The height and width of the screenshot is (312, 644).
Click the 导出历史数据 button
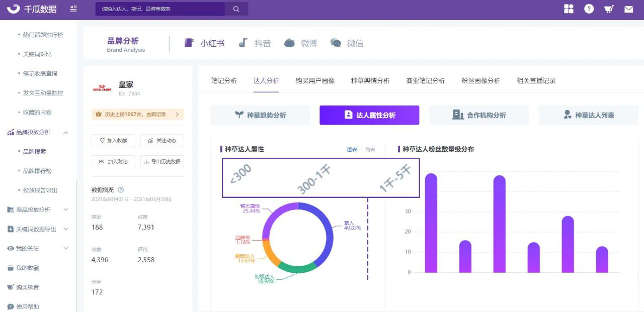coord(162,162)
